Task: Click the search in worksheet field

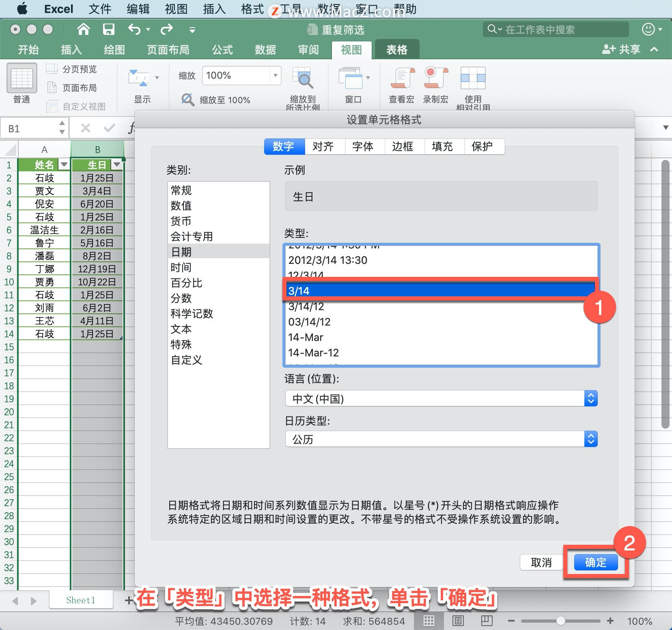Action: tap(556, 29)
